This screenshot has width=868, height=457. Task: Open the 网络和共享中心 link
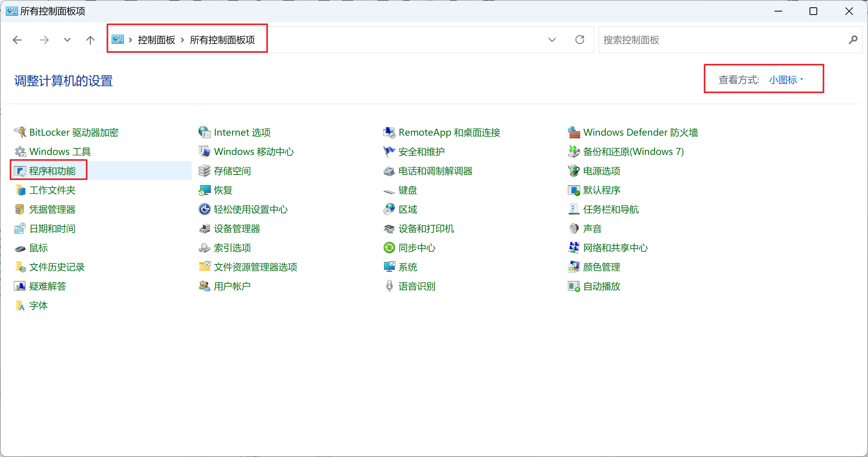pyautogui.click(x=615, y=248)
